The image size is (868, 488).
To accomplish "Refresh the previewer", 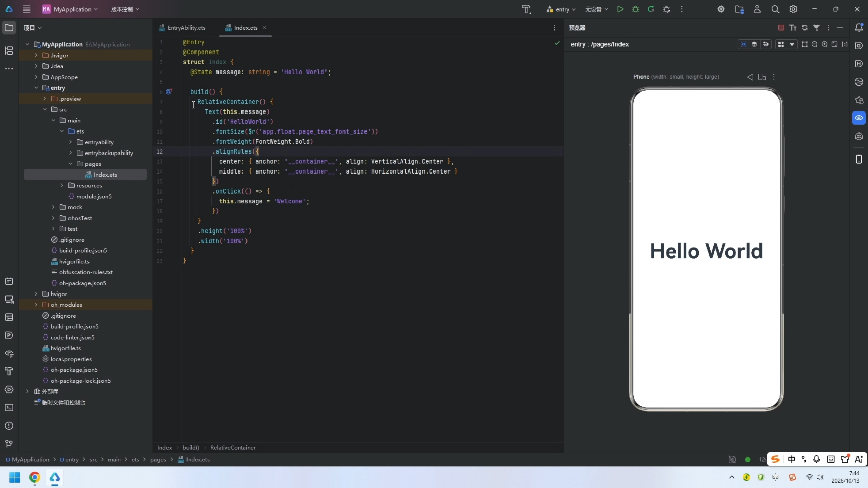I will pyautogui.click(x=805, y=28).
